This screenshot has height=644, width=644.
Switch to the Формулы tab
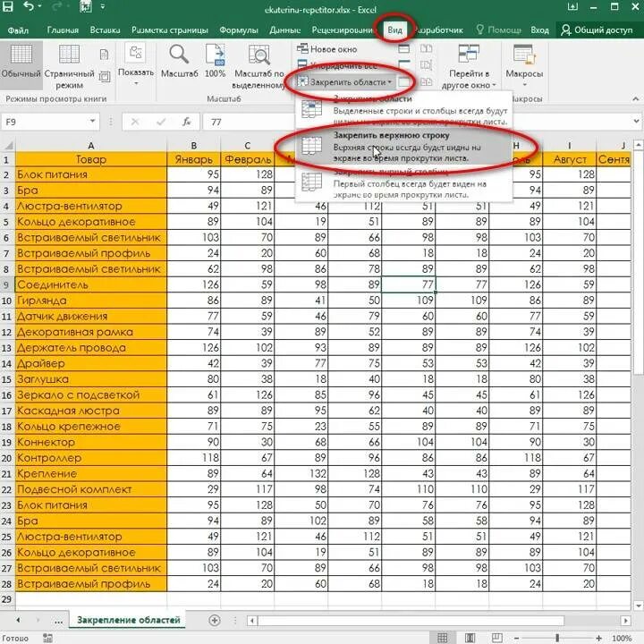[x=239, y=30]
